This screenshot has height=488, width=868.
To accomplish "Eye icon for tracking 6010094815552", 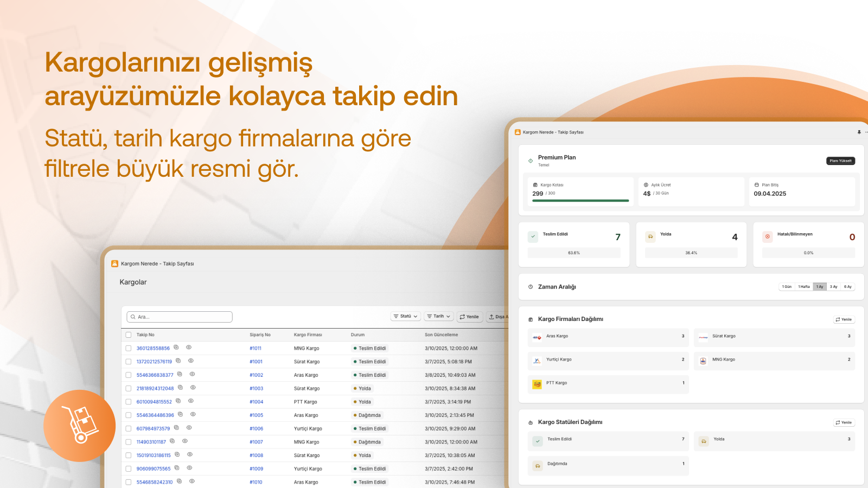I will tap(191, 401).
